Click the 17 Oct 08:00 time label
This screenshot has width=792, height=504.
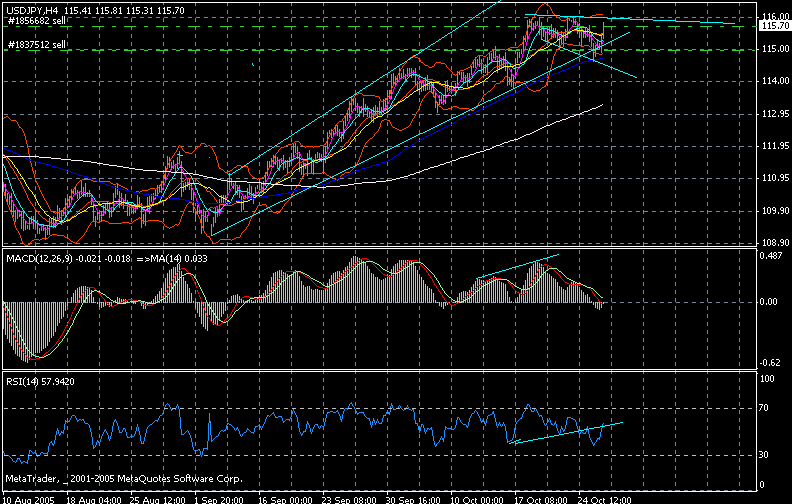point(541,500)
